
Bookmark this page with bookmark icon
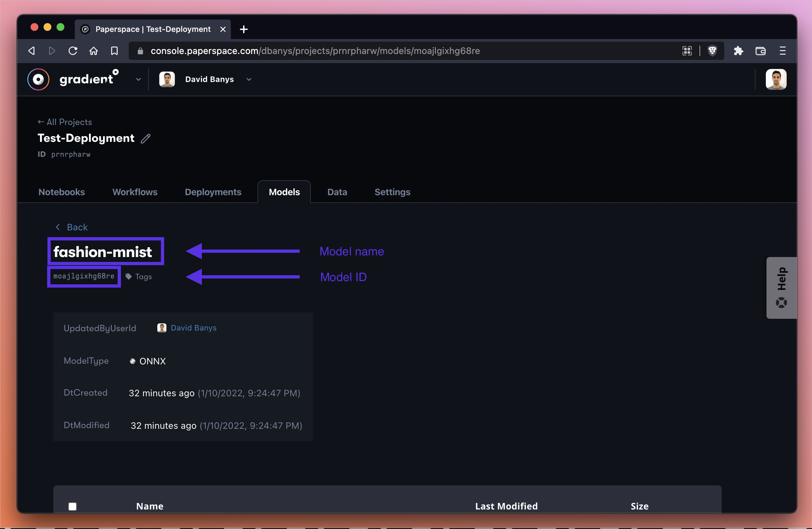114,51
